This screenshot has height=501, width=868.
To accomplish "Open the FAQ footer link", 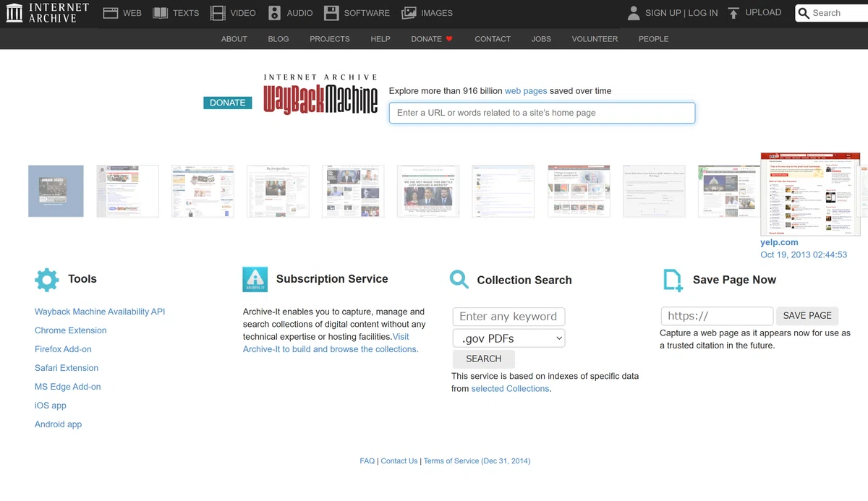I will (367, 461).
